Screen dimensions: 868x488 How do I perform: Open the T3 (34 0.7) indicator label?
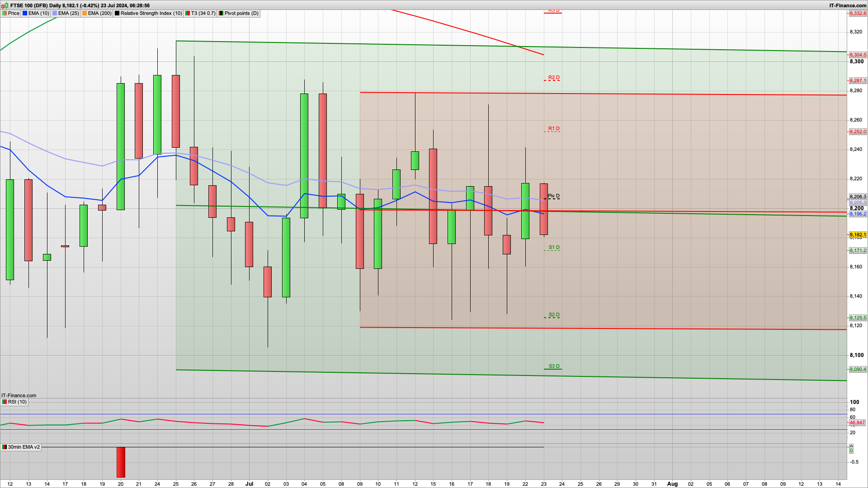[200, 13]
